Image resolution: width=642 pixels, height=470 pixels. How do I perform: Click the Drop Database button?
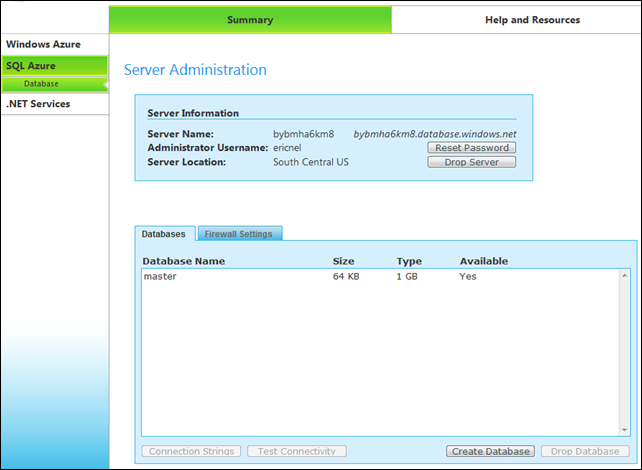click(x=585, y=451)
